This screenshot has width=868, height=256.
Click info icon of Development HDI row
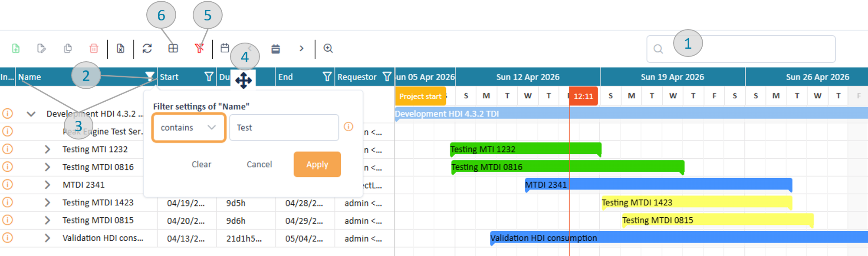(x=7, y=113)
